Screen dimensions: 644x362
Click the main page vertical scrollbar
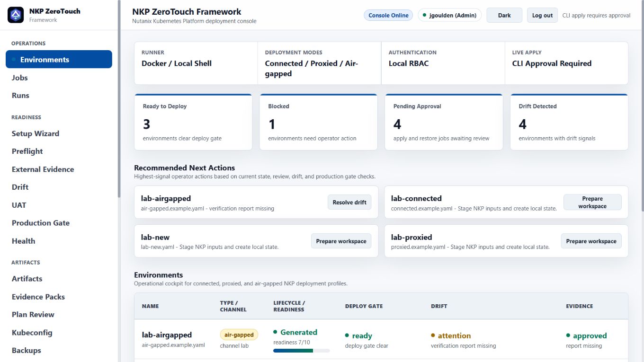pos(642,106)
